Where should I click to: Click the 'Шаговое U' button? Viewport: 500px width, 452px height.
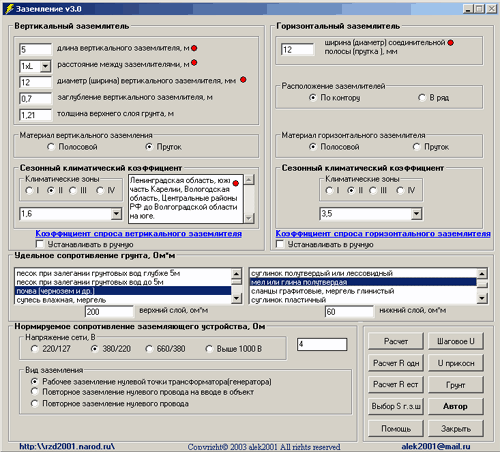(456, 341)
